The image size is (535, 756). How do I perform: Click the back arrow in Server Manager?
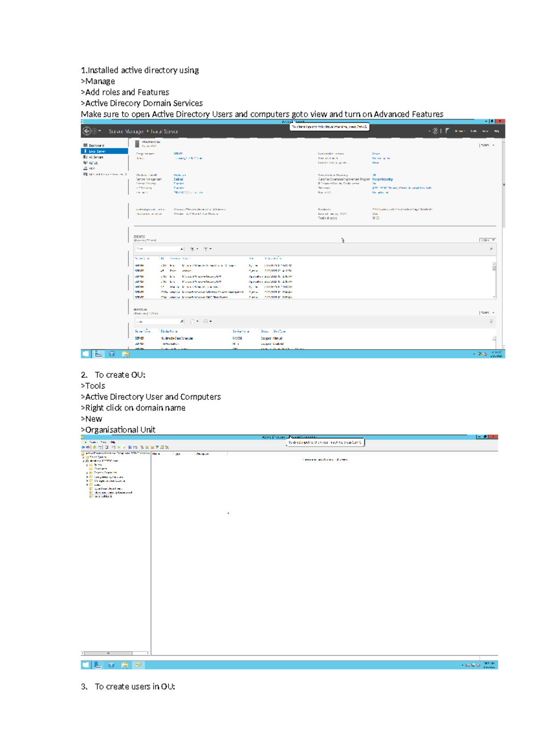tap(87, 131)
